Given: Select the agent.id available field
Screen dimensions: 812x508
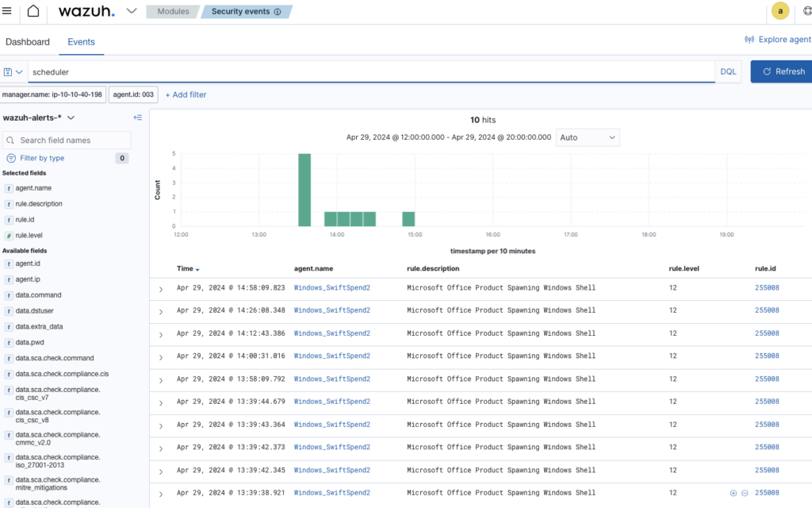Looking at the screenshot, I should [28, 264].
